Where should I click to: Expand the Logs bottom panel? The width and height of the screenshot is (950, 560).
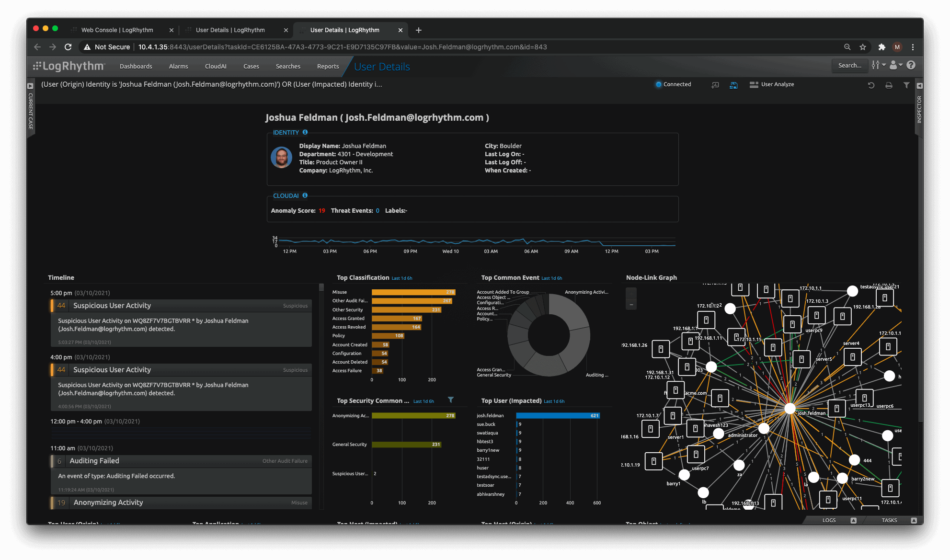tap(853, 520)
